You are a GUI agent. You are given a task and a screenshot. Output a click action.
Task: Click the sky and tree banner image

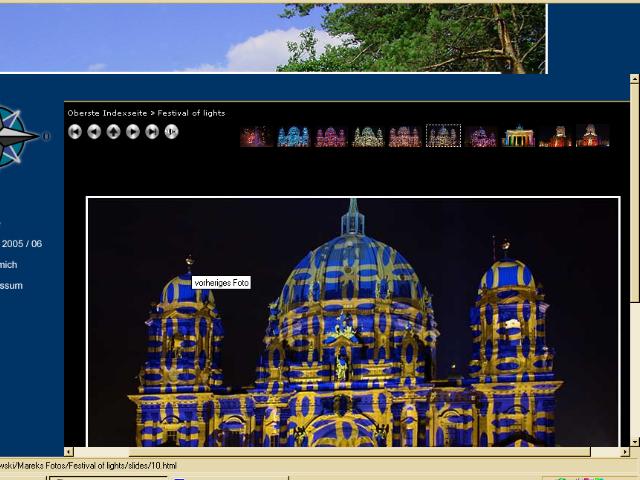(x=273, y=38)
